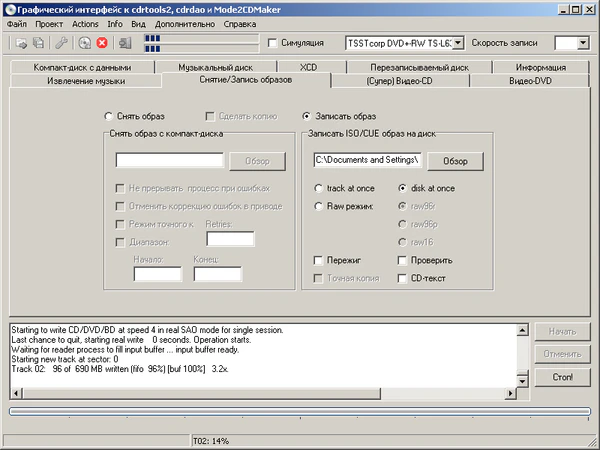Enable the CD-текст option
The width and height of the screenshot is (600, 450).
coord(400,278)
